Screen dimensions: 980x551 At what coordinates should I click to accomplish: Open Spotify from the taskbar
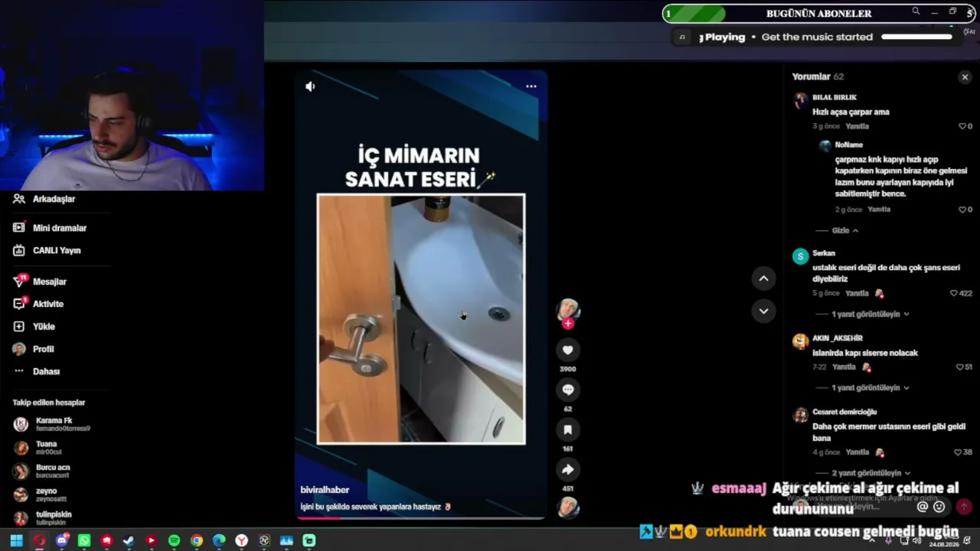click(x=174, y=541)
